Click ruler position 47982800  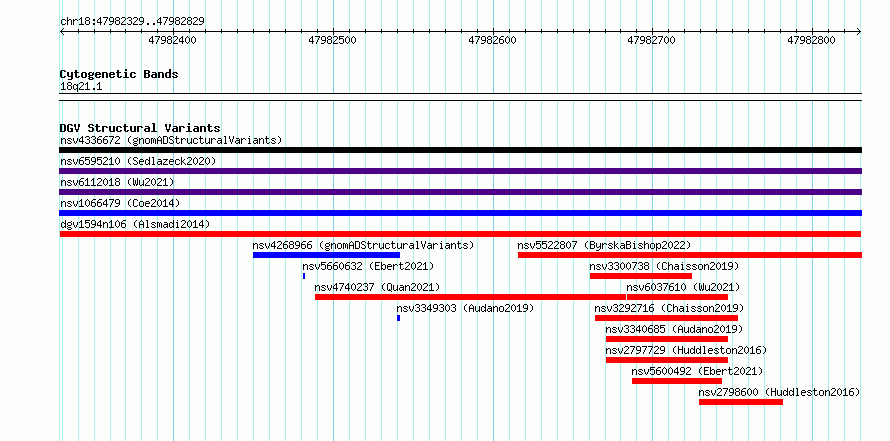[812, 40]
